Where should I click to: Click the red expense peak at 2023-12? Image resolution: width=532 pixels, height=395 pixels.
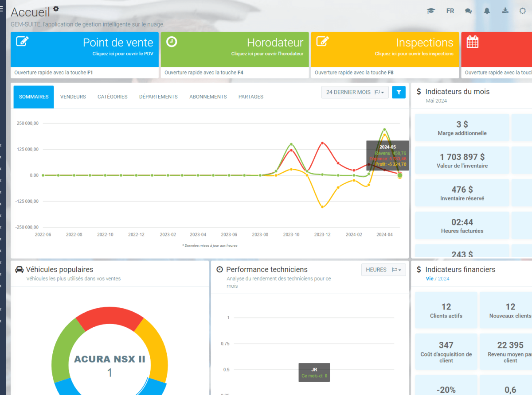pyautogui.click(x=322, y=143)
